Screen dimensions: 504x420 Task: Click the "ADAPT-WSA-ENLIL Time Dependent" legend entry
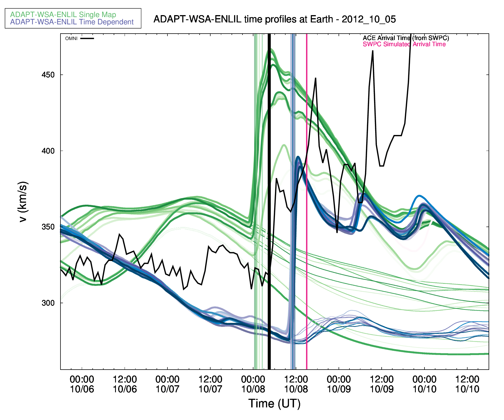(72, 22)
